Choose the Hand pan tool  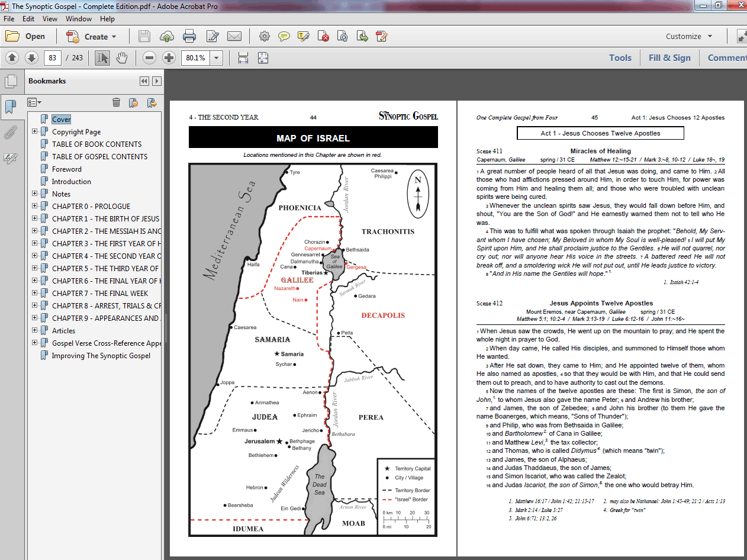pyautogui.click(x=121, y=57)
